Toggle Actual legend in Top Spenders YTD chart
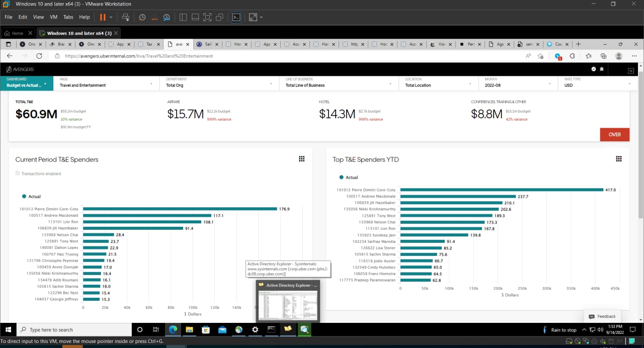The width and height of the screenshot is (644, 348). (x=349, y=178)
